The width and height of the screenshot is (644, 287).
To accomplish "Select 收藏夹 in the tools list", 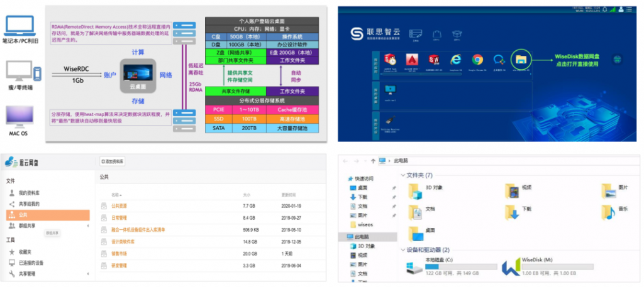I will pyautogui.click(x=25, y=252).
